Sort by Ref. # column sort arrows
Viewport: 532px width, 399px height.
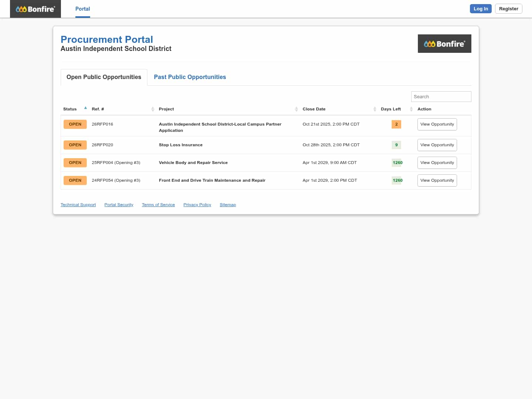pyautogui.click(x=153, y=109)
